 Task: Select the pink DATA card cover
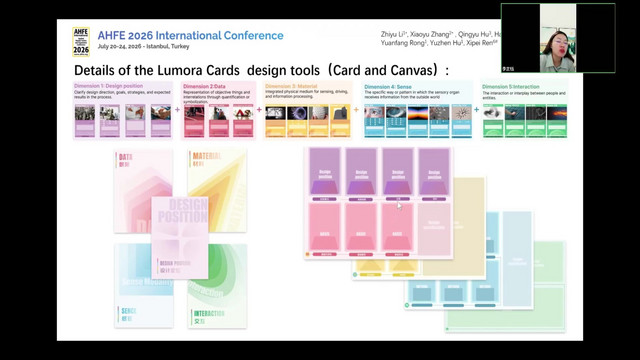click(142, 191)
